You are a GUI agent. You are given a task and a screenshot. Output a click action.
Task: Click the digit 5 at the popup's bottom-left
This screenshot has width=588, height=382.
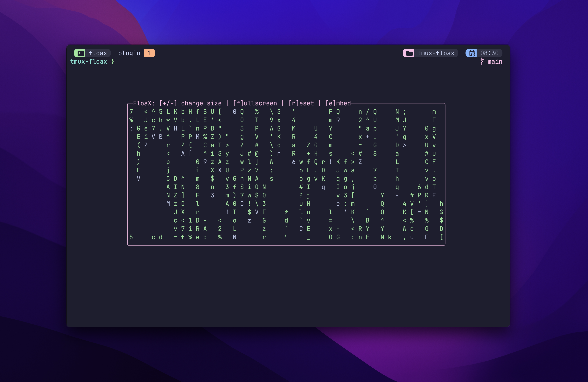click(131, 237)
